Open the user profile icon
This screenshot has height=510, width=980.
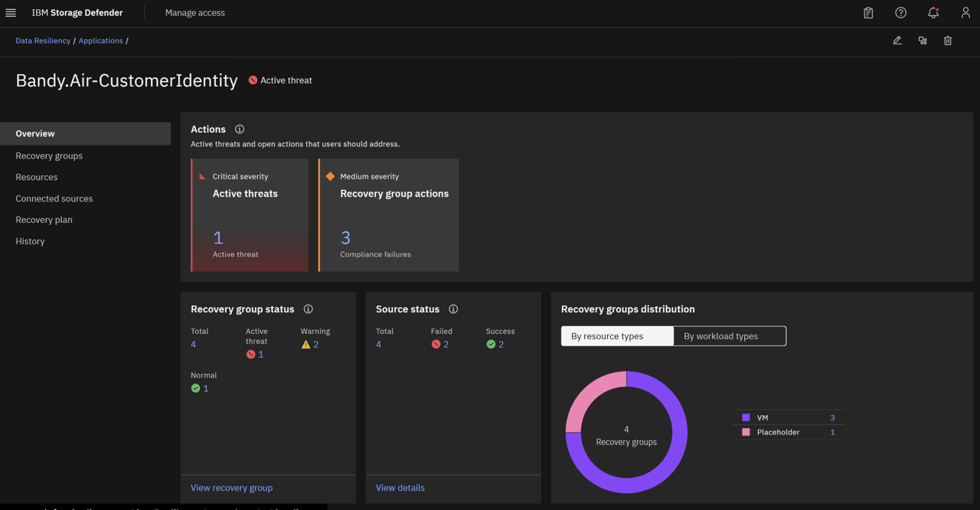pos(965,13)
